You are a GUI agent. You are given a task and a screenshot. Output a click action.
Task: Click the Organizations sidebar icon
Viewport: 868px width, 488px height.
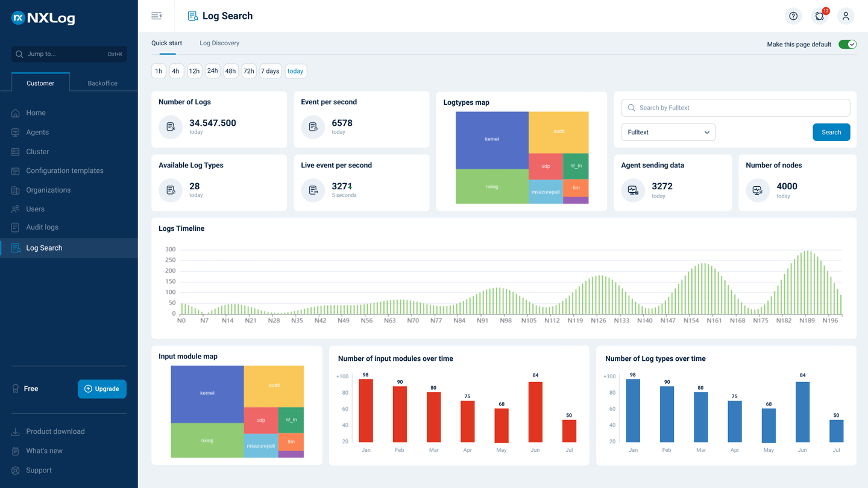tap(16, 190)
